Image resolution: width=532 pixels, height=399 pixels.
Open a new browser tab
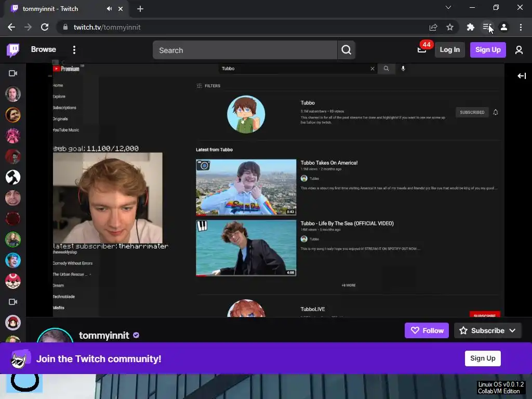coord(140,9)
